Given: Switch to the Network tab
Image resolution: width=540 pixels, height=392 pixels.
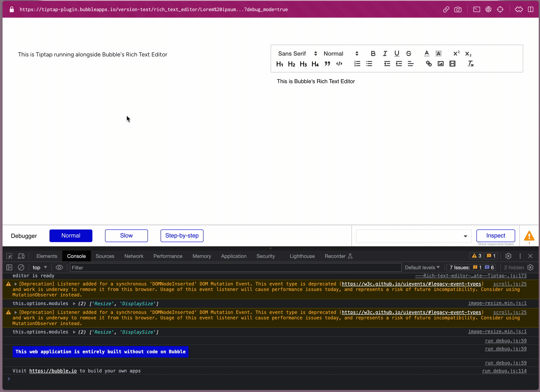Looking at the screenshot, I should tap(134, 256).
